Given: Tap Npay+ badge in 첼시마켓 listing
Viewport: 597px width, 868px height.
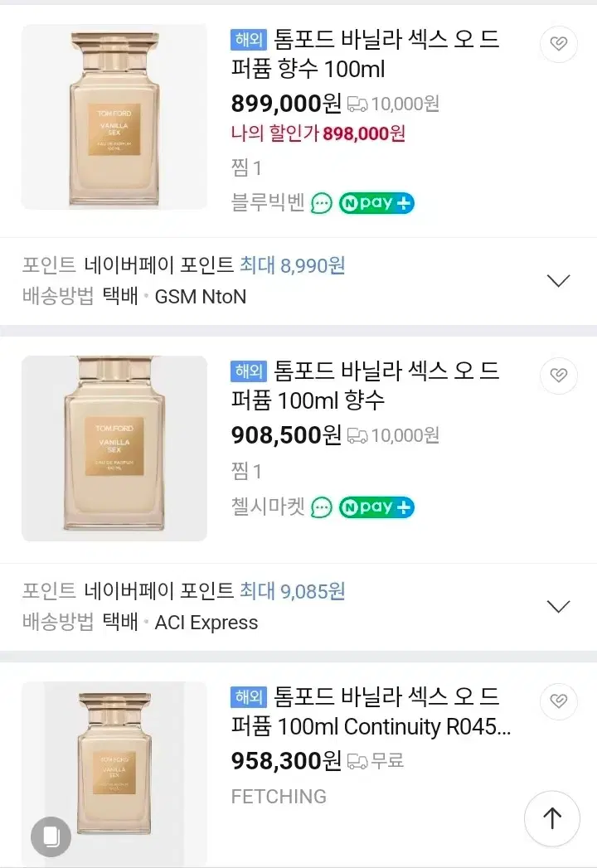Looking at the screenshot, I should [x=376, y=507].
